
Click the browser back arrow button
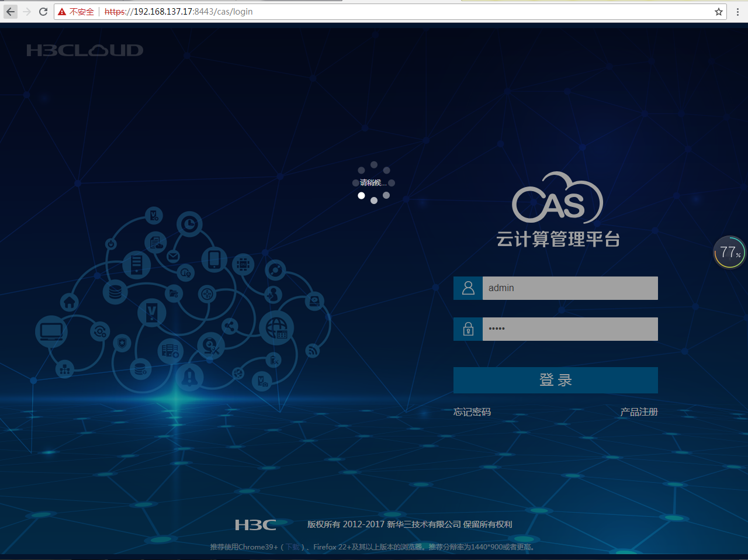11,12
